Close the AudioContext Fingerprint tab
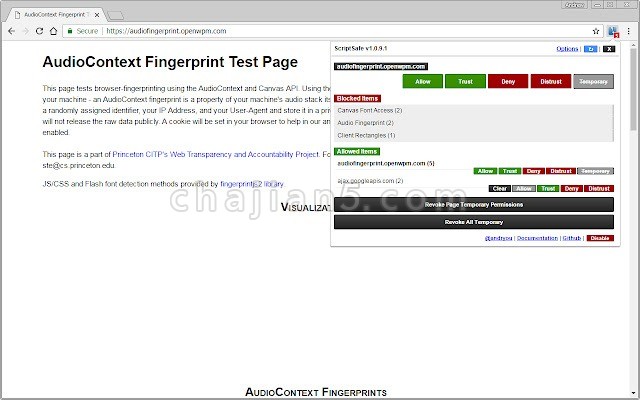 pyautogui.click(x=97, y=15)
